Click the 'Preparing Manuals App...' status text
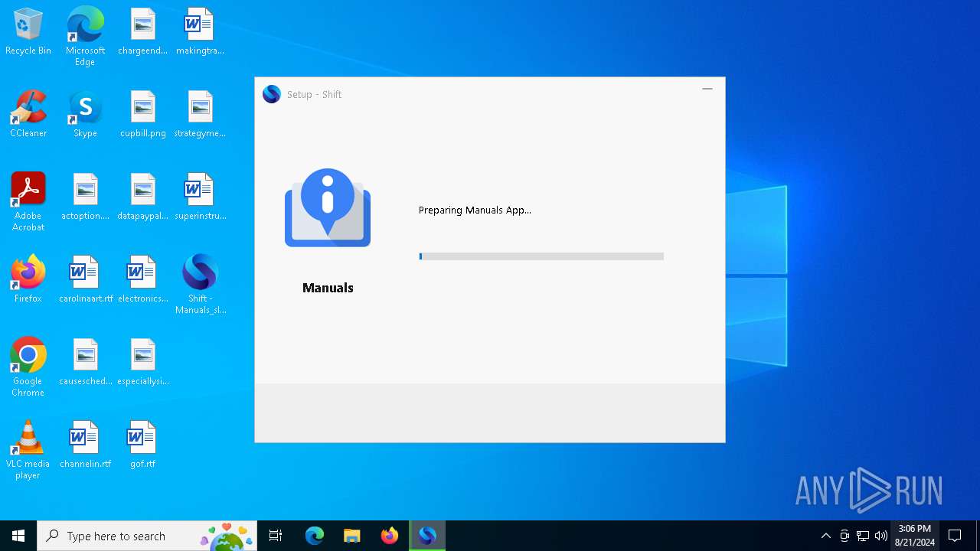980x551 pixels. coord(475,210)
